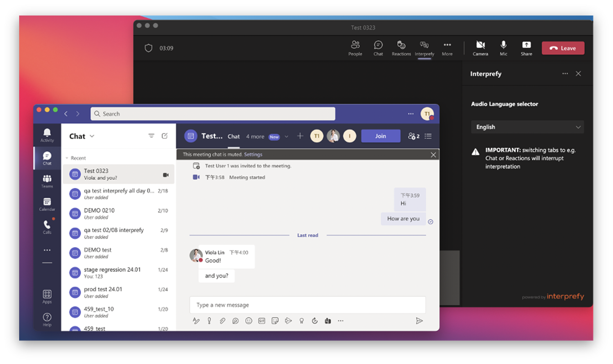Open the sticker picker
This screenshot has width=613, height=364.
coord(275,321)
